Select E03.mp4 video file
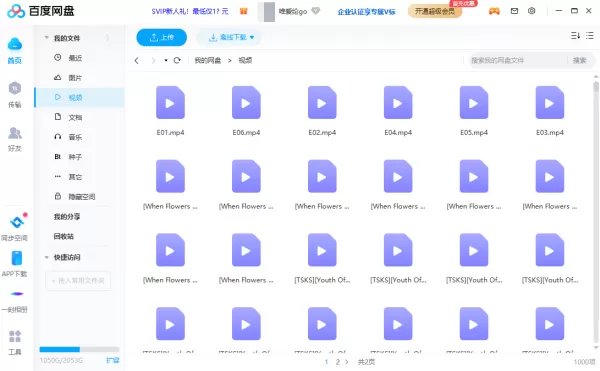Image resolution: width=600 pixels, height=371 pixels. [549, 111]
